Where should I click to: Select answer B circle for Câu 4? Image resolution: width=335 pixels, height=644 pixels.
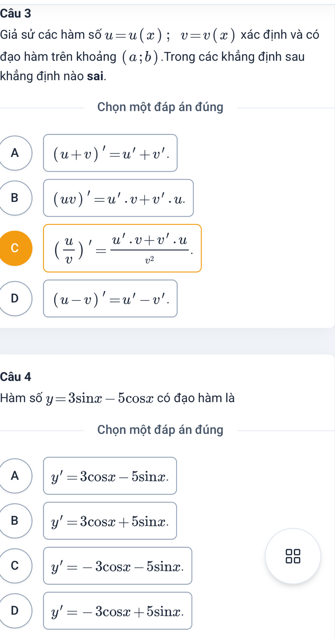[15, 521]
